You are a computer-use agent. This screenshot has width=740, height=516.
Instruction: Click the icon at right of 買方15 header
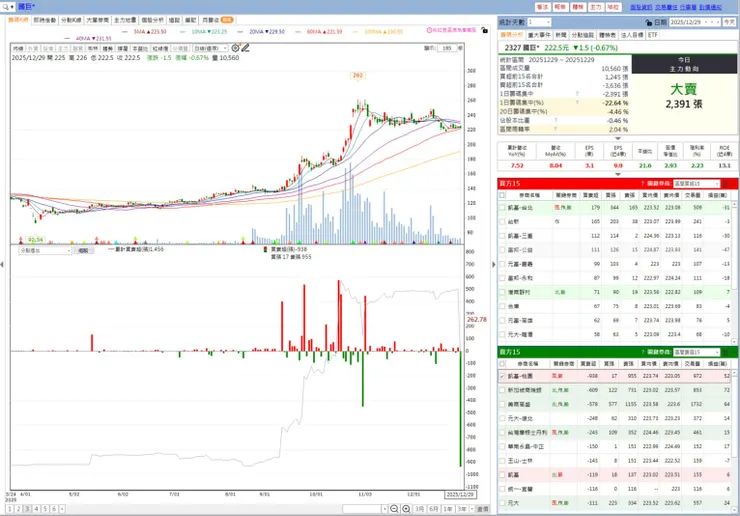[x=725, y=183]
